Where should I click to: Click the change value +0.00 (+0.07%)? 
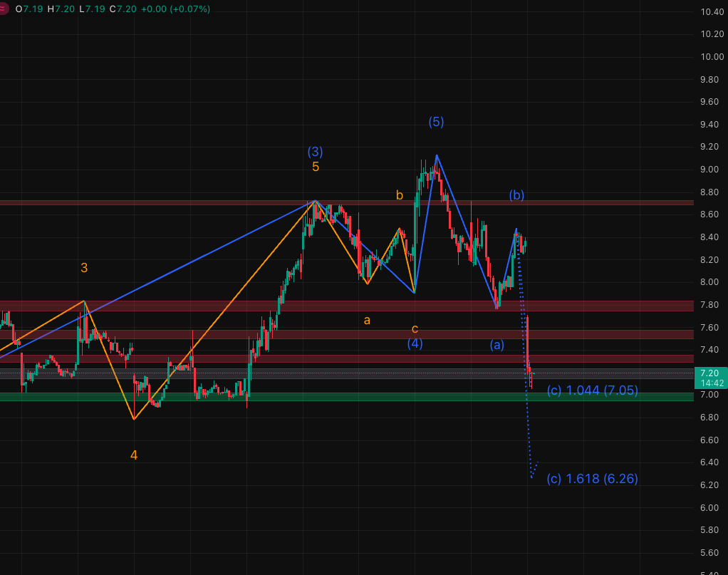tap(175, 9)
